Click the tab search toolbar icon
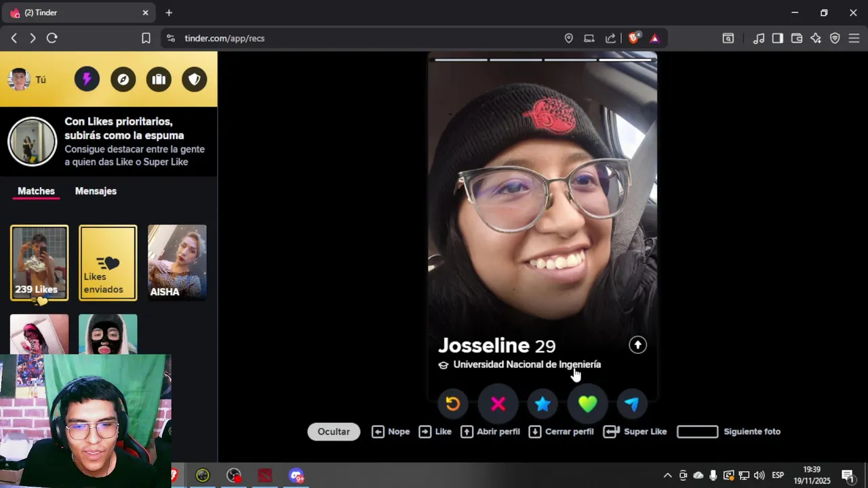The height and width of the screenshot is (488, 868). point(728,39)
